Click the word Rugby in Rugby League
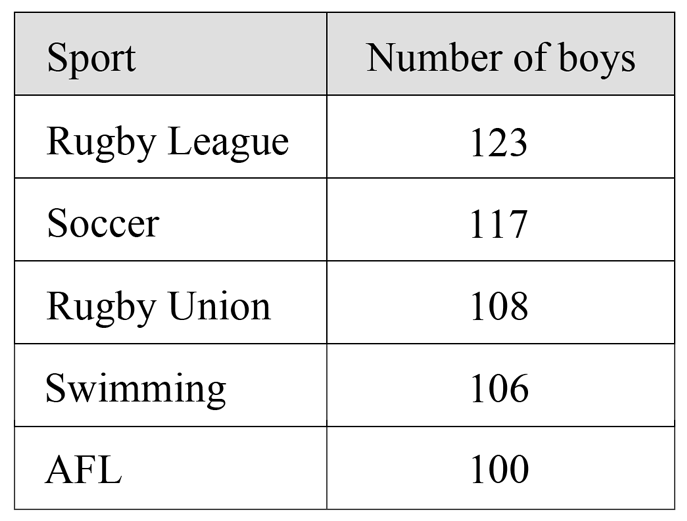 (x=102, y=143)
